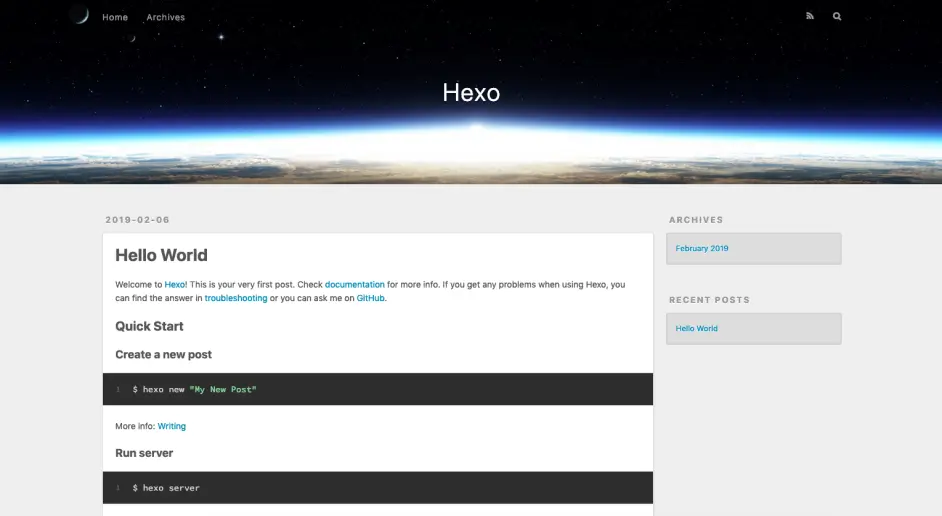This screenshot has width=942, height=516.
Task: Go to the Home navigation item
Action: (x=115, y=17)
